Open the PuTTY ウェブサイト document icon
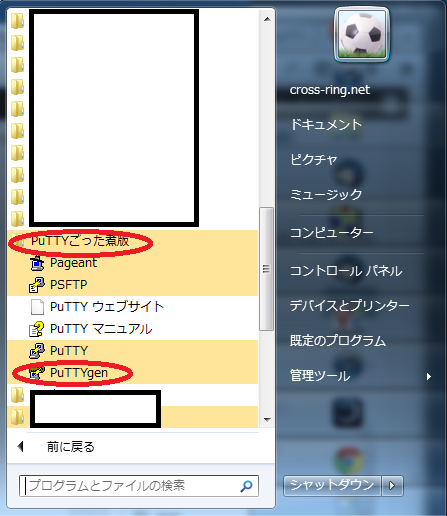The image size is (447, 516). tap(37, 307)
